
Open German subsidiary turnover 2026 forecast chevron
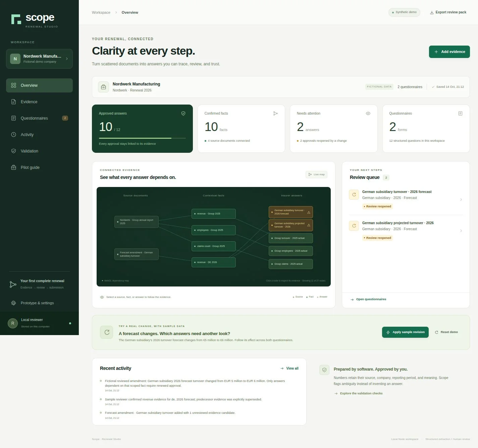point(461,200)
